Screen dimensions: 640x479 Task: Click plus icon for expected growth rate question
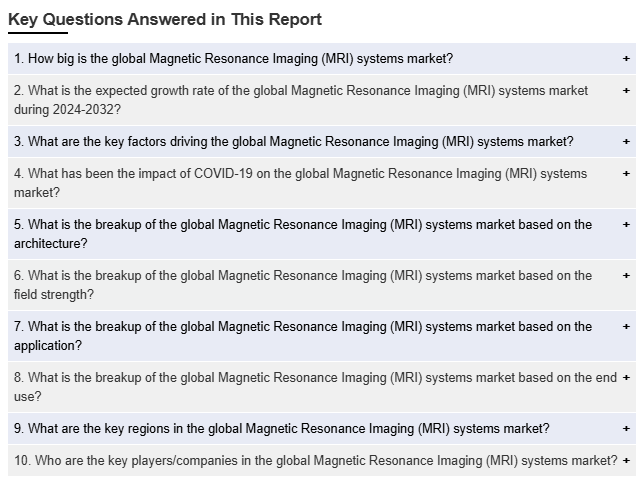[x=626, y=91]
